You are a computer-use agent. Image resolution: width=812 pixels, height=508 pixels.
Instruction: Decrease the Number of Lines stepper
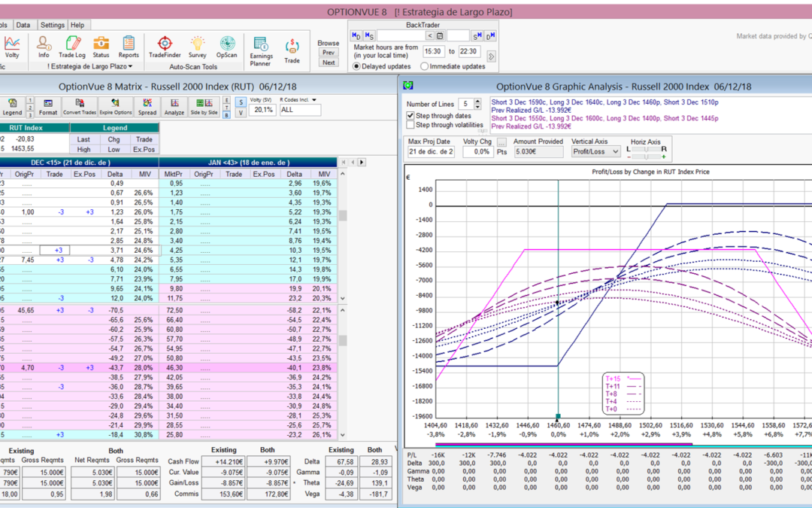coord(477,107)
